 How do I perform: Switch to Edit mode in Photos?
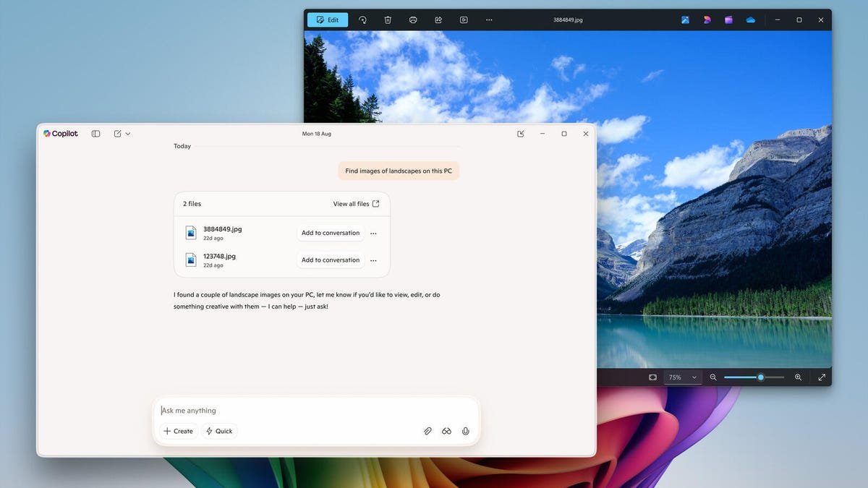coord(327,20)
